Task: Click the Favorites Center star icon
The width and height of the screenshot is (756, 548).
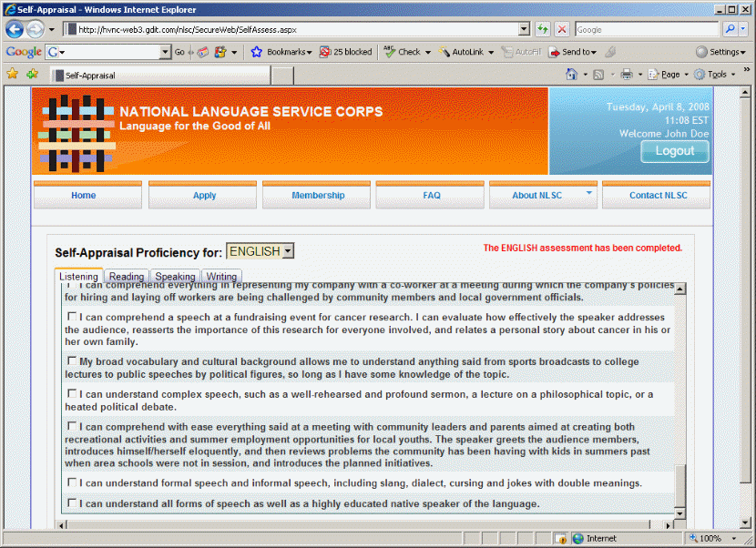Action: pos(13,74)
